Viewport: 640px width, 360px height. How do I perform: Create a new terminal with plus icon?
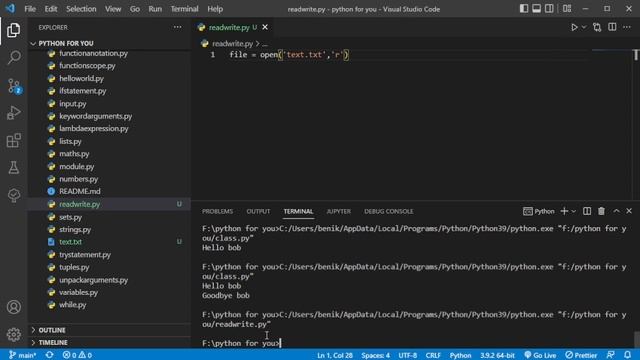[564, 211]
